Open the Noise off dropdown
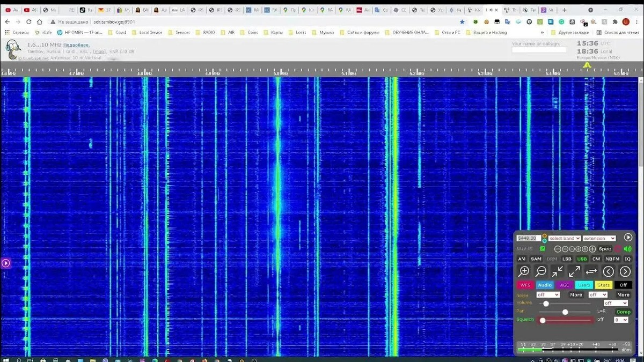The height and width of the screenshot is (362, 644). pyautogui.click(x=548, y=294)
